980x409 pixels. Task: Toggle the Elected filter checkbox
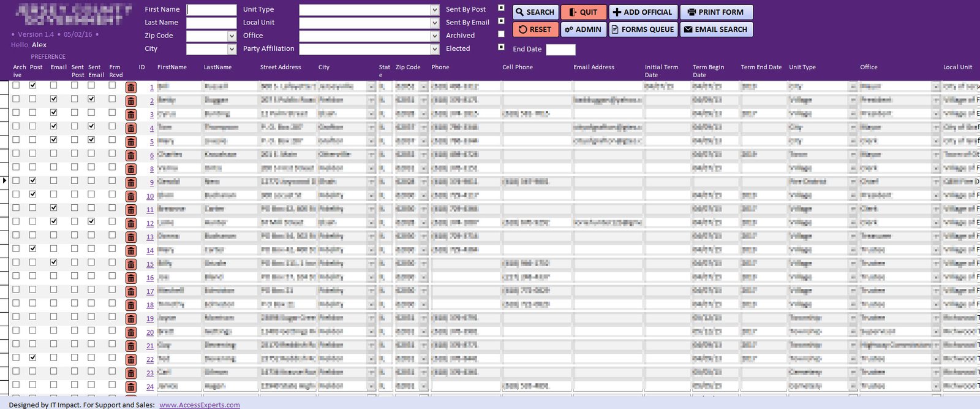coord(501,47)
